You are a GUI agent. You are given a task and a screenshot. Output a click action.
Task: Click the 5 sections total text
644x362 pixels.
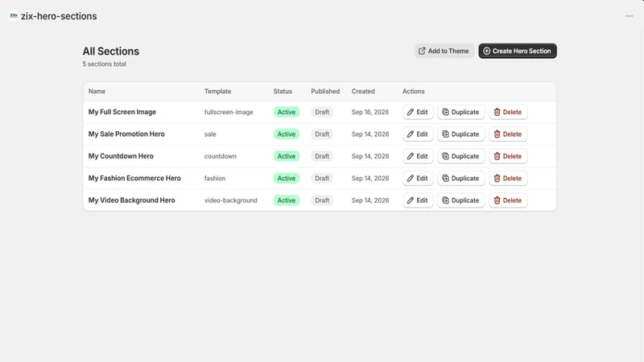click(x=105, y=64)
